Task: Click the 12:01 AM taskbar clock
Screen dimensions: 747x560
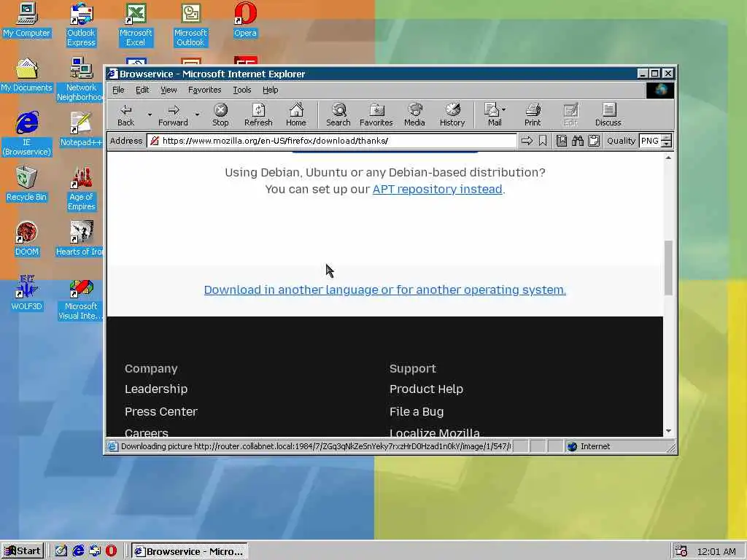Action: coord(716,551)
